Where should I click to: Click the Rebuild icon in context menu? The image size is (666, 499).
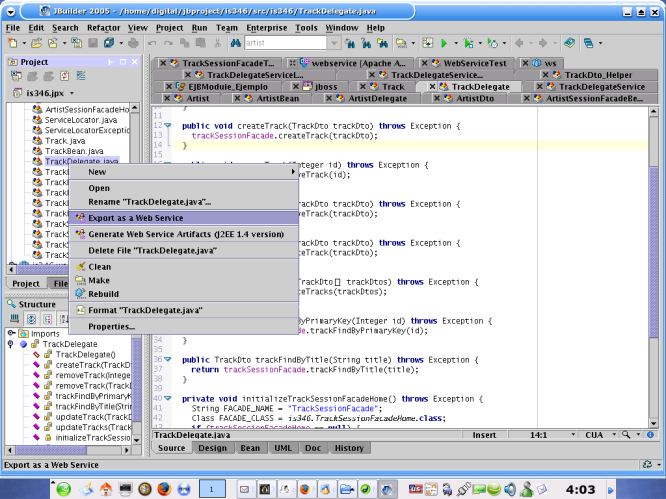pos(80,294)
